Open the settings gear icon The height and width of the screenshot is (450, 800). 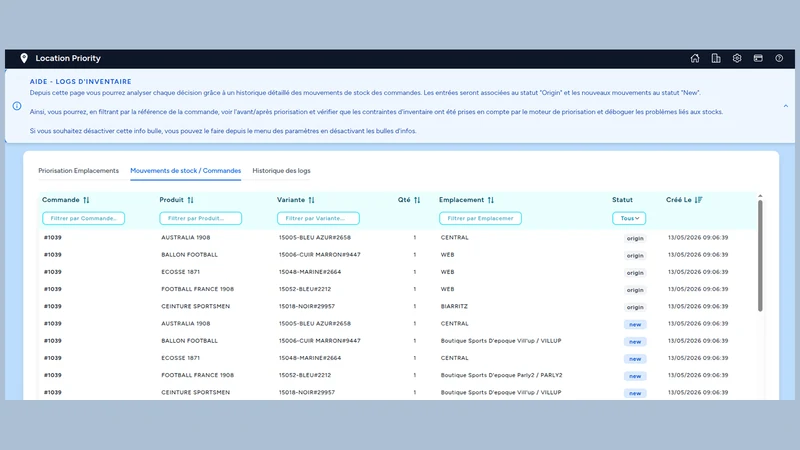[737, 58]
